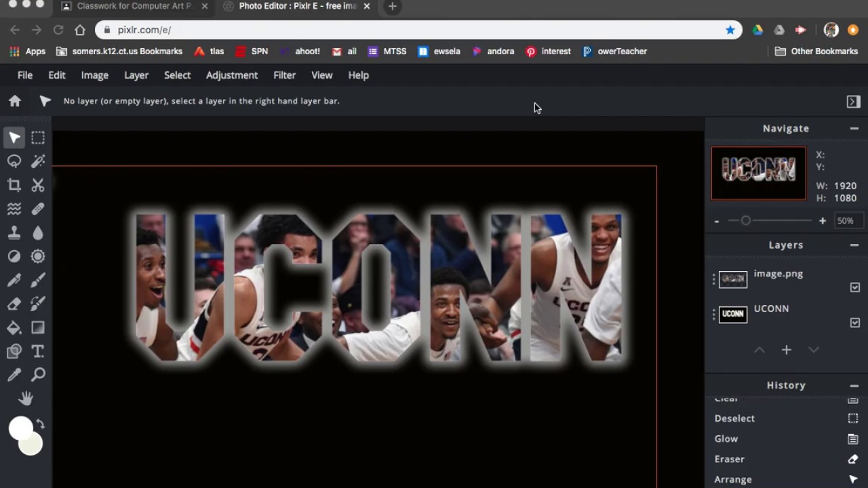Select the Heal bandage tool
868x488 pixels.
38,209
